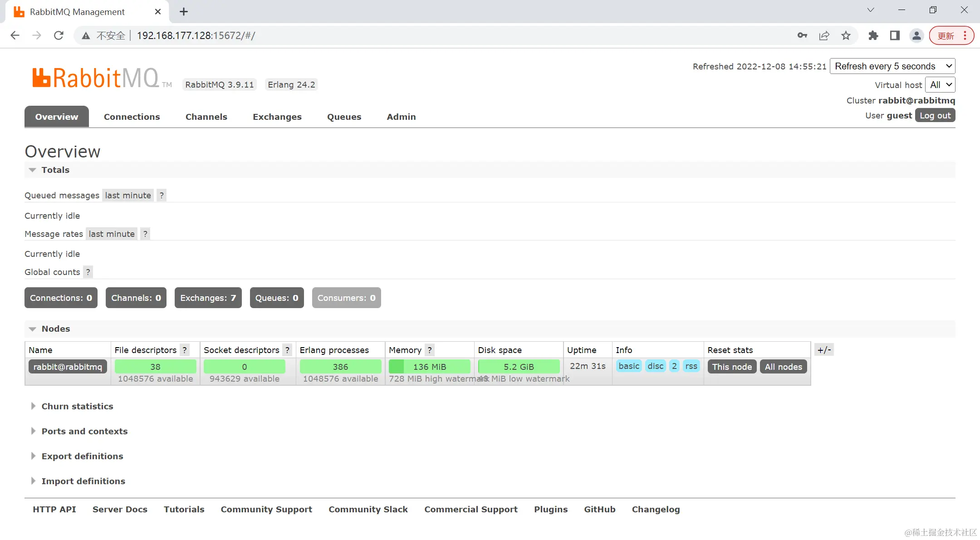The width and height of the screenshot is (980, 540).
Task: Click the basic info tag
Action: pyautogui.click(x=629, y=366)
